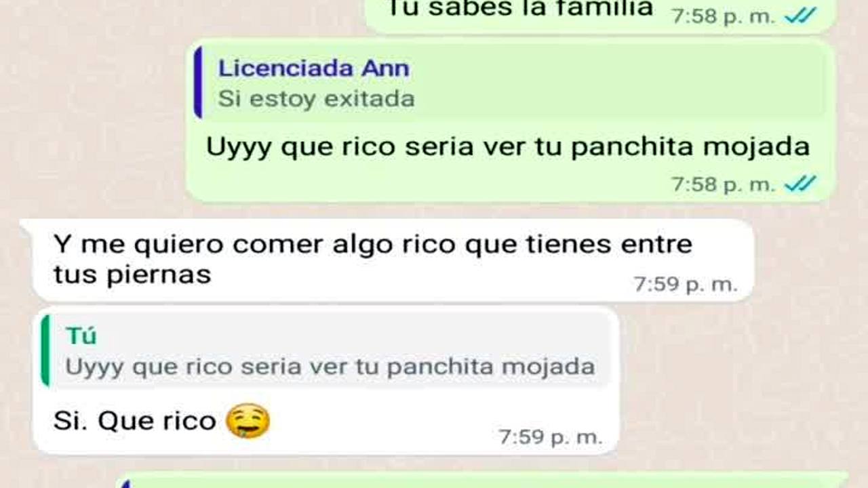Tap the green 'Tú' sender label
The width and height of the screenshot is (868, 488).
point(81,335)
